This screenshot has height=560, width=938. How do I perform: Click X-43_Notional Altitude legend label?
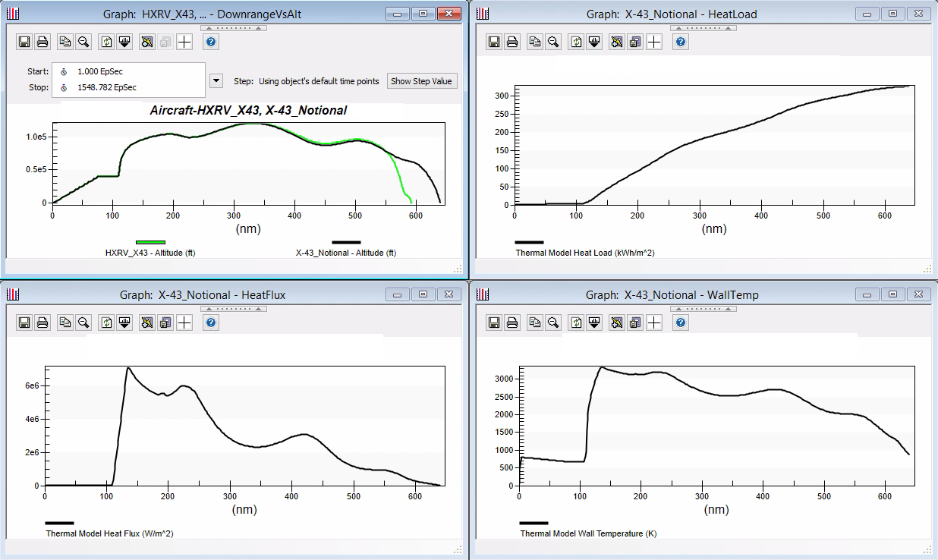tap(345, 253)
